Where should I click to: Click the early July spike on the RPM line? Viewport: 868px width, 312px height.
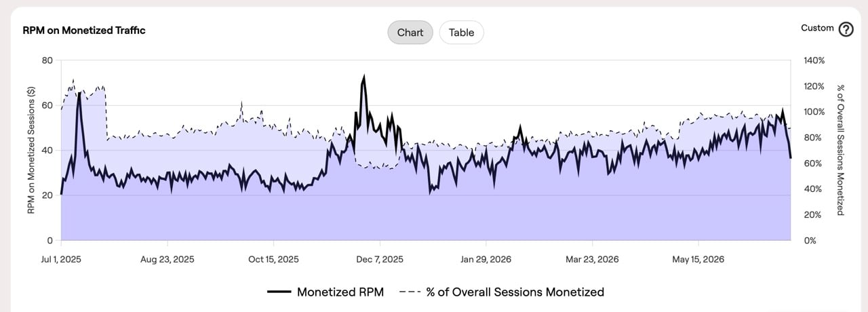pyautogui.click(x=79, y=93)
